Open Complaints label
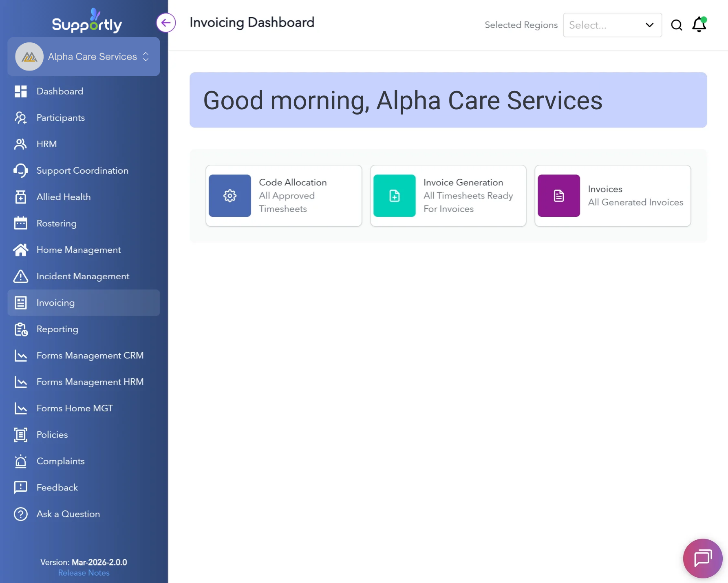The width and height of the screenshot is (728, 583). pos(61,461)
